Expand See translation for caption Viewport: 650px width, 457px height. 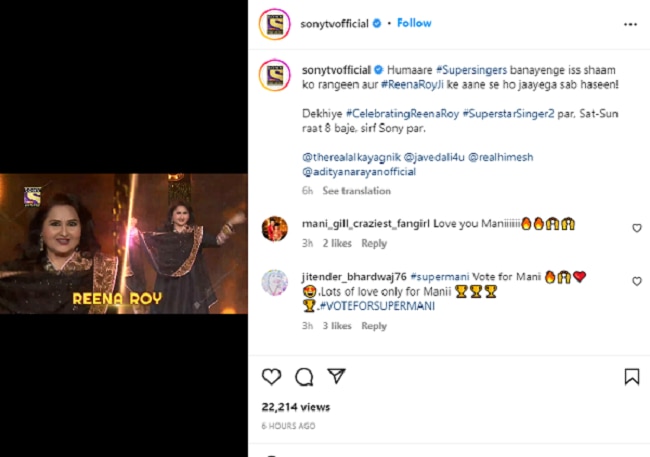(x=357, y=191)
